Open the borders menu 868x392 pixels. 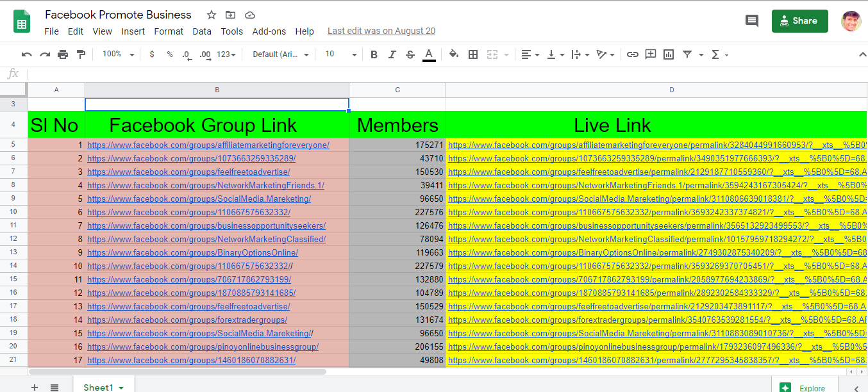tap(473, 54)
